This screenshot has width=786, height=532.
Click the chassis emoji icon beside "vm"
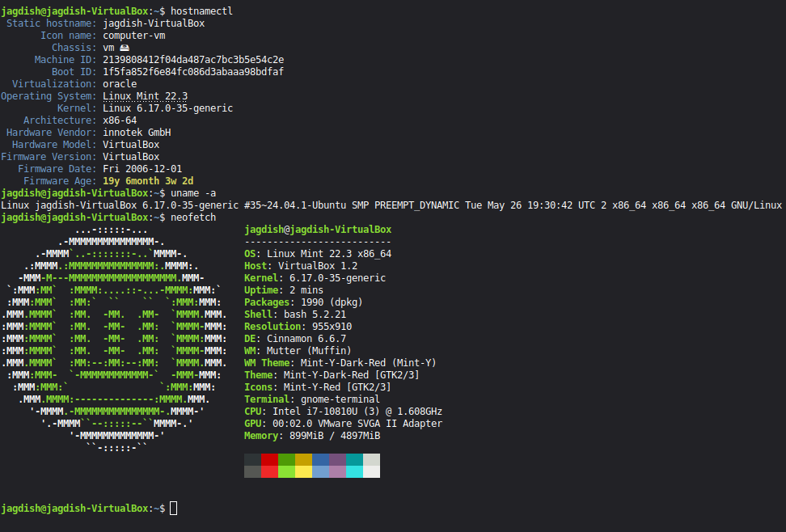pyautogui.click(x=125, y=48)
